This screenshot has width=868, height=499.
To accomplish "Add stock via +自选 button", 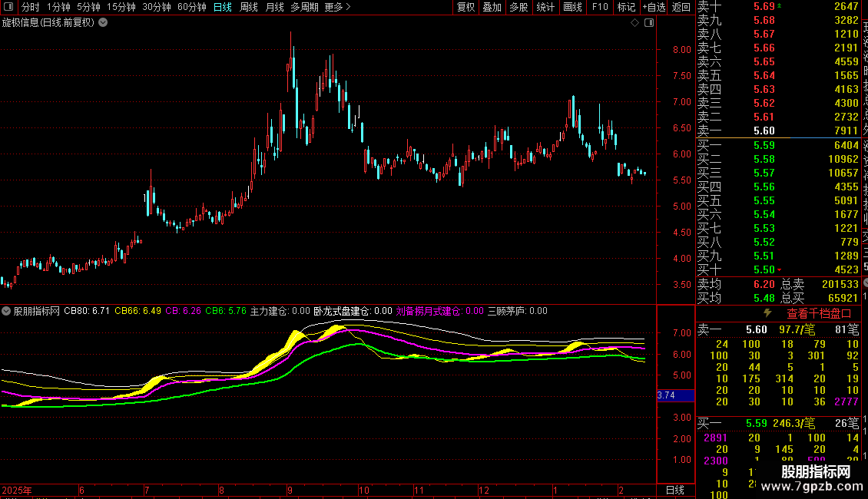I will [x=653, y=7].
